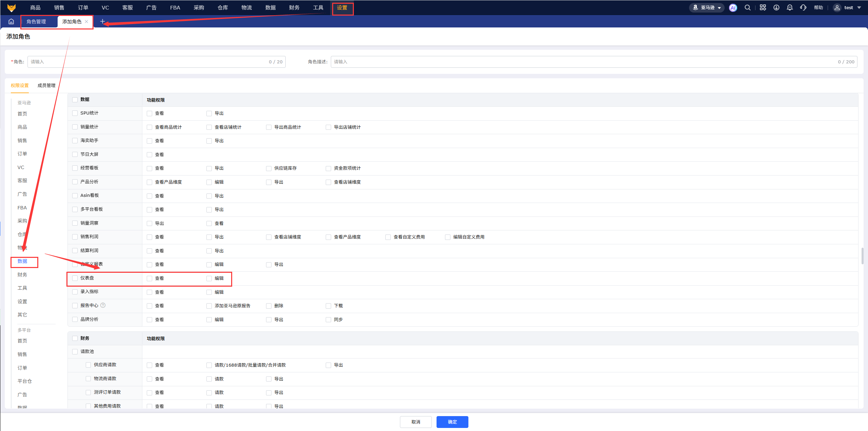Tick 编辑 permission for 品牌分析

pyautogui.click(x=209, y=320)
